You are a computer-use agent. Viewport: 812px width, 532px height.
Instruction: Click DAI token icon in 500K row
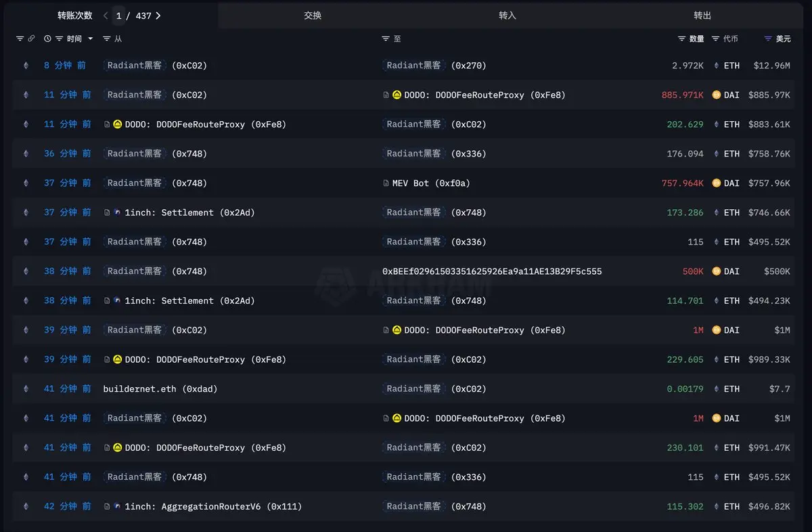[716, 271]
